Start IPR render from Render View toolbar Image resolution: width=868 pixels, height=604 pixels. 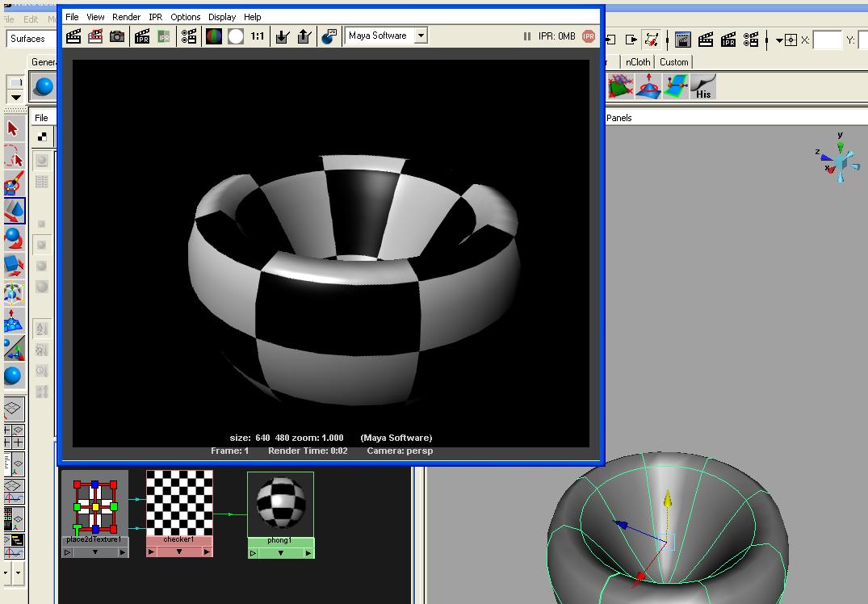(x=142, y=36)
